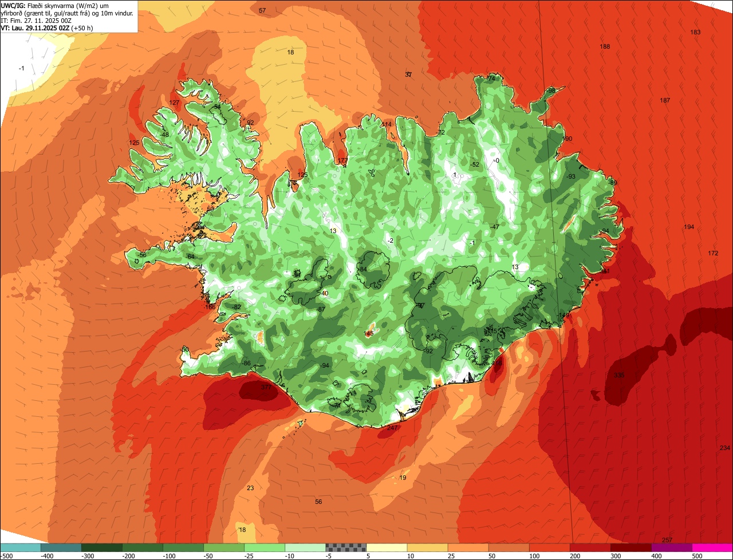This screenshot has height=560, width=733.
Task: Click the -1 value in the upper left sea
Action: point(21,69)
